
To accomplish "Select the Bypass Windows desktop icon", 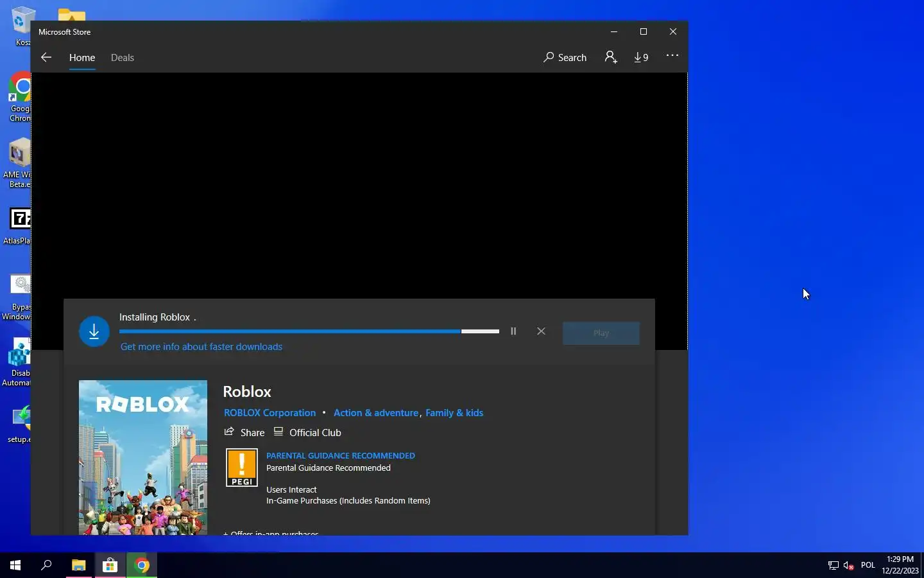I will [18, 297].
